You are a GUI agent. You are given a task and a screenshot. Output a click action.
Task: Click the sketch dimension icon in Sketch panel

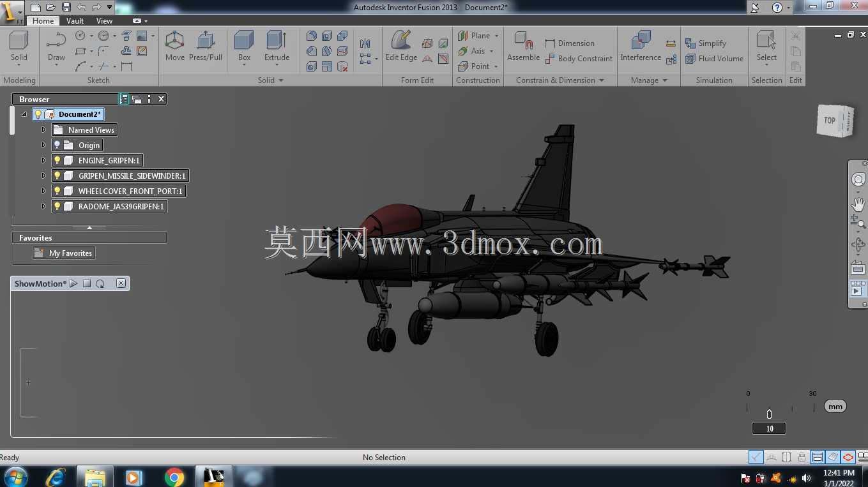click(x=126, y=66)
